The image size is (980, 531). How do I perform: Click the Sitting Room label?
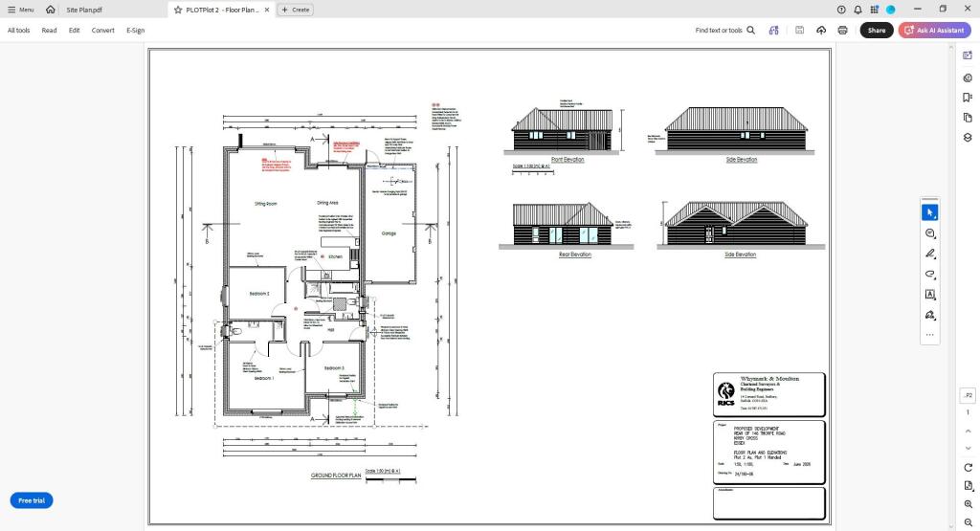(266, 204)
